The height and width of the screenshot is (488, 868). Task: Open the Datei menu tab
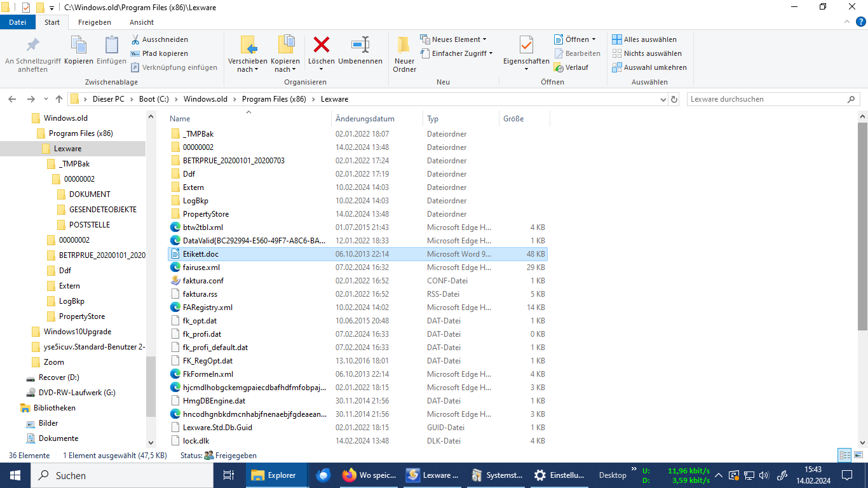coord(18,22)
